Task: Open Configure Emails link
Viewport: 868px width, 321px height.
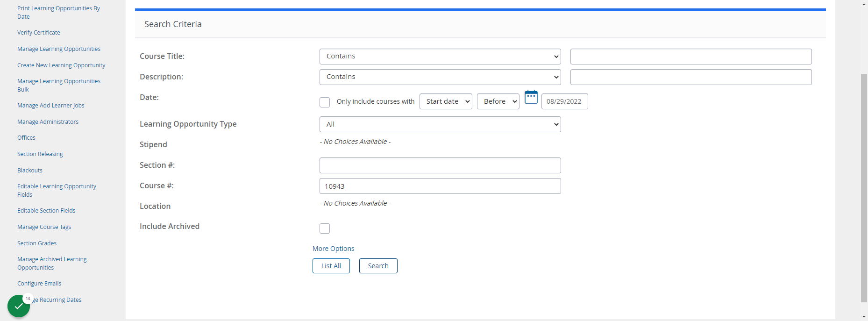Action: tap(39, 284)
